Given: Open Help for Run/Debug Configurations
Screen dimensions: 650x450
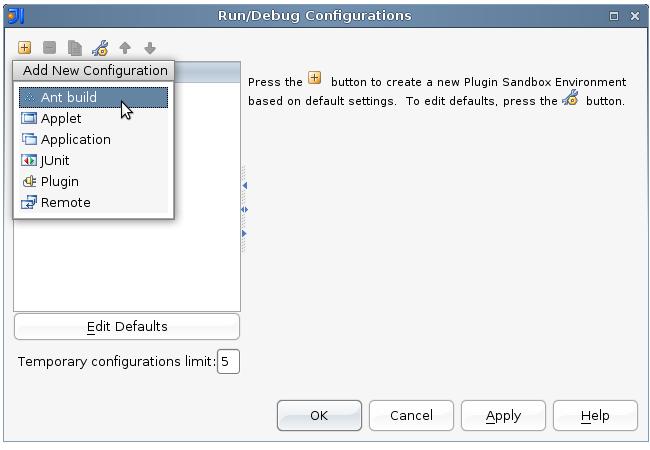Looking at the screenshot, I should pos(595,416).
